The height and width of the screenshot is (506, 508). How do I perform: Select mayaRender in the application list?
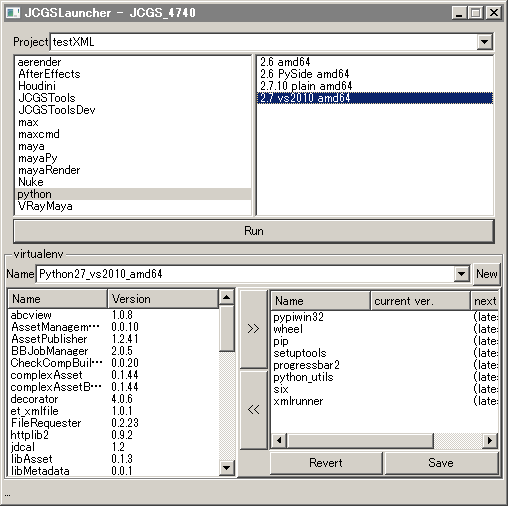coord(133,170)
